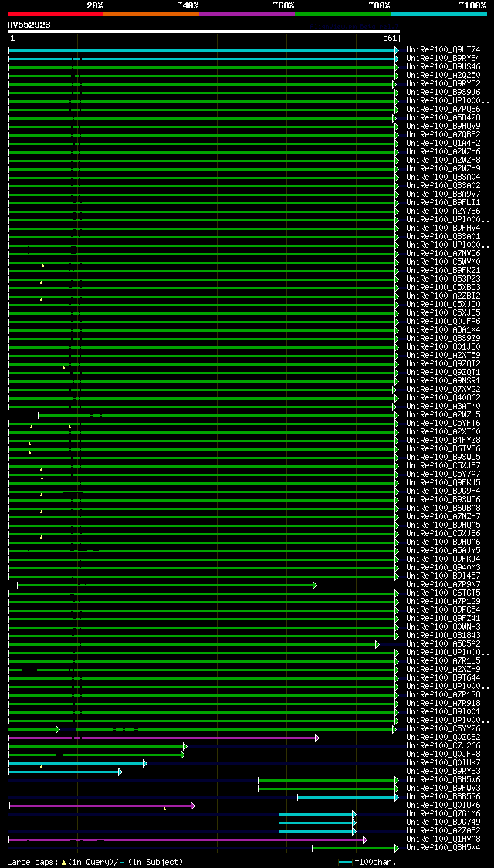Select hit UniRef100_Q0ZCE2
The height and width of the screenshot is (868, 494).
[443, 738]
